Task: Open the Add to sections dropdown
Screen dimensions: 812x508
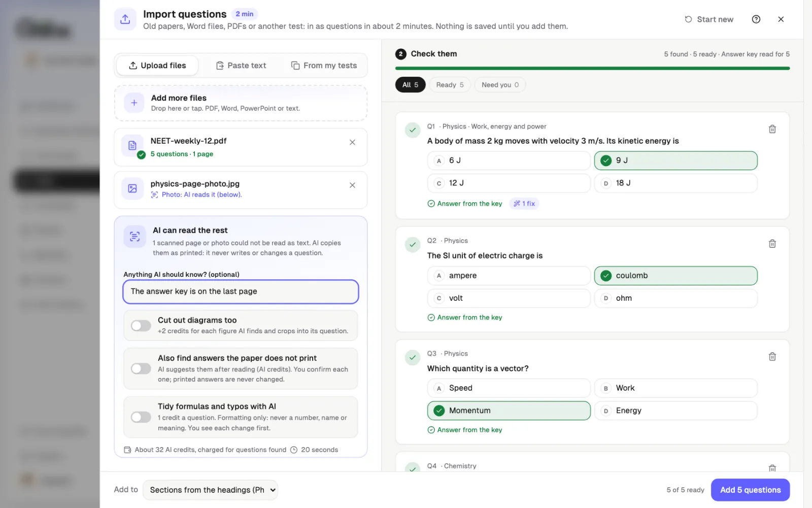Action: (210, 490)
